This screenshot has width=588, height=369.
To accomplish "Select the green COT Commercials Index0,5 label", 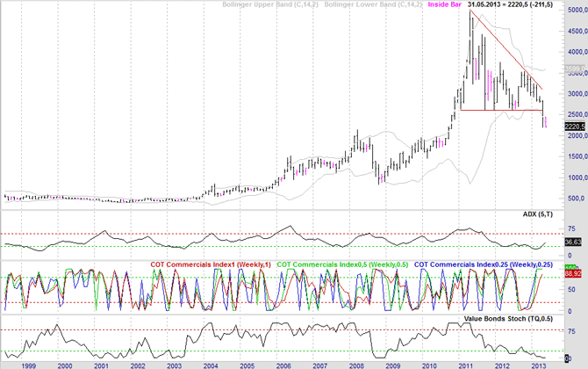I will click(341, 264).
